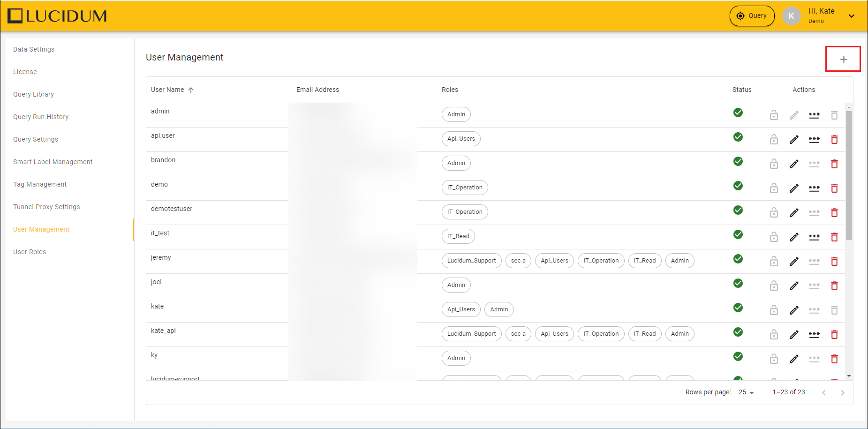Go to next page of users
Screen dimensions: 868x429
point(843,393)
